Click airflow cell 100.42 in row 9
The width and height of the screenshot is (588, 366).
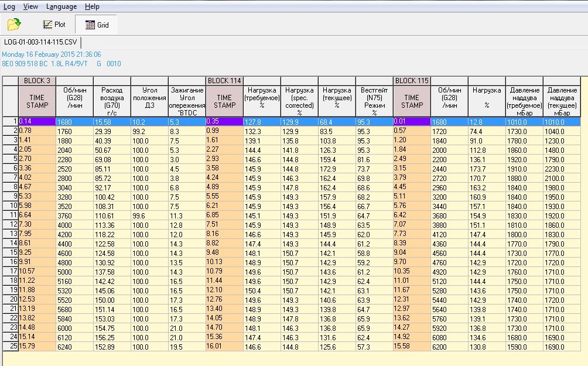click(112, 197)
